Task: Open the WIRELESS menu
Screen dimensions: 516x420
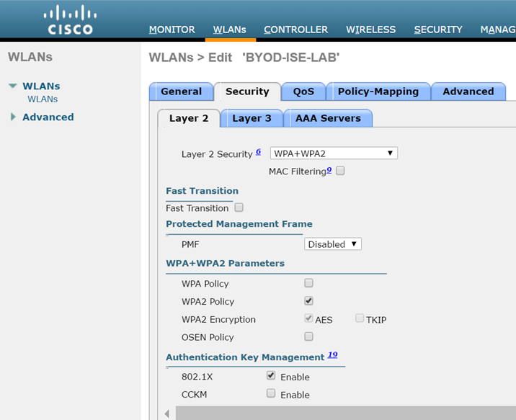Action: [x=370, y=30]
